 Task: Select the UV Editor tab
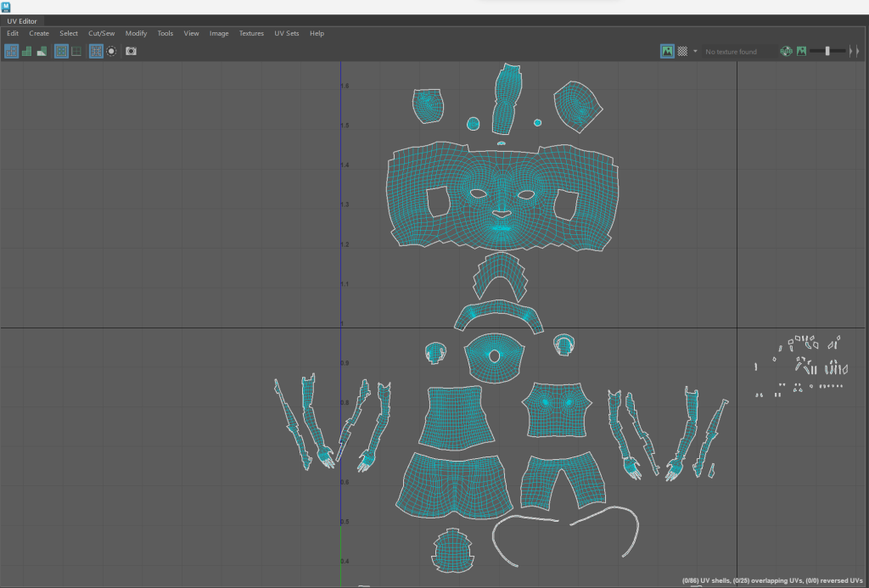23,20
